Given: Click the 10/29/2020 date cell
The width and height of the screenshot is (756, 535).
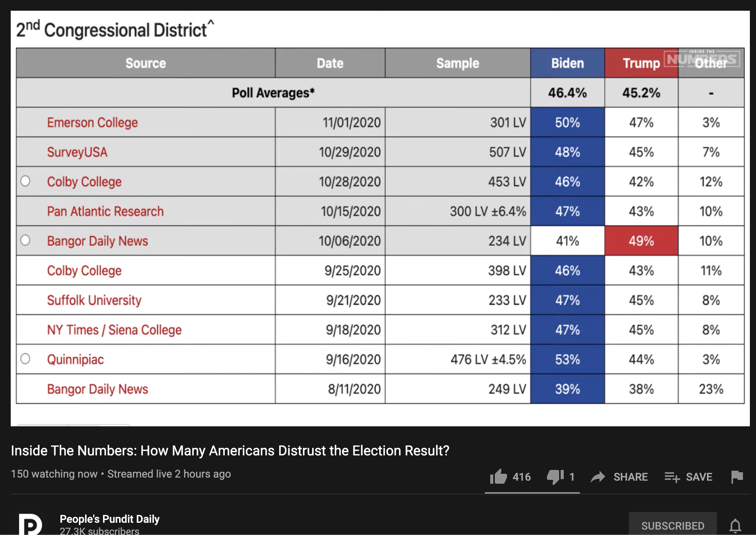Looking at the screenshot, I should (330, 152).
